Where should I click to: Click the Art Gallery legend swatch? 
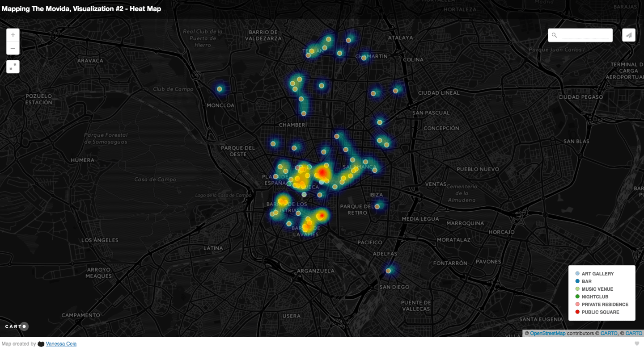coord(577,274)
